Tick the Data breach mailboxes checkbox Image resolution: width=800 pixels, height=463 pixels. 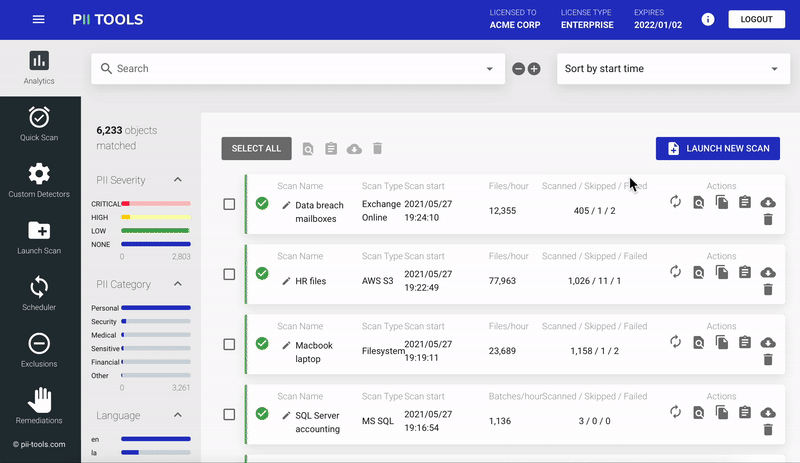click(230, 204)
